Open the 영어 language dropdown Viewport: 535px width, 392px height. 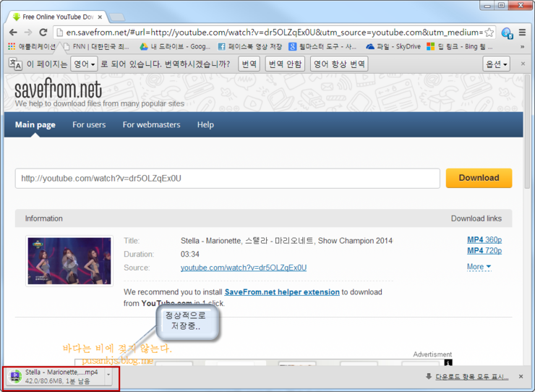tap(84, 64)
